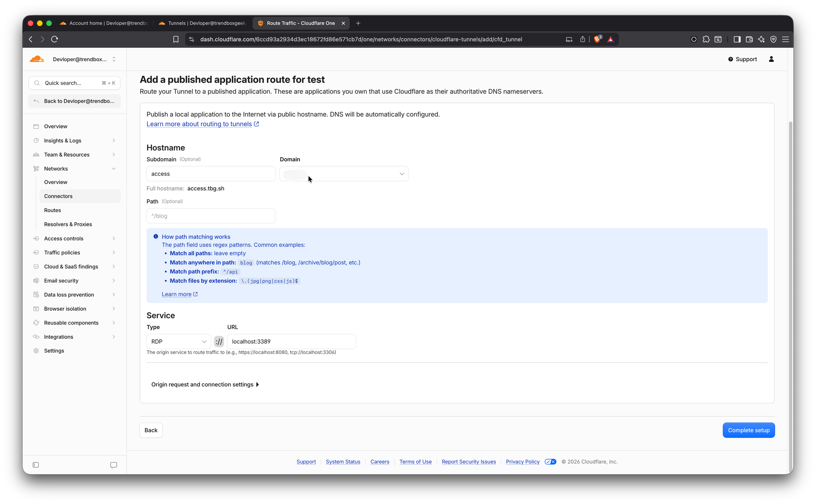Image resolution: width=816 pixels, height=504 pixels.
Task: Open Settings in the sidebar
Action: [x=74, y=351]
